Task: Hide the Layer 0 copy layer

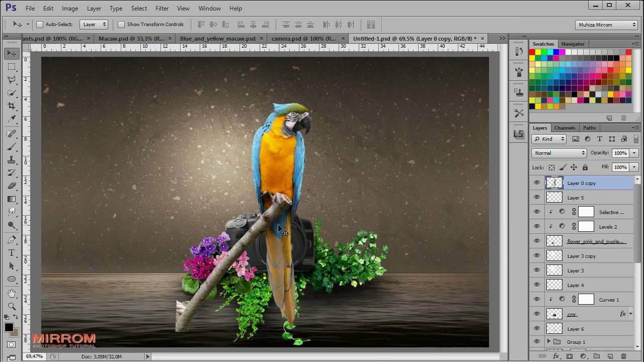Action: click(x=537, y=183)
